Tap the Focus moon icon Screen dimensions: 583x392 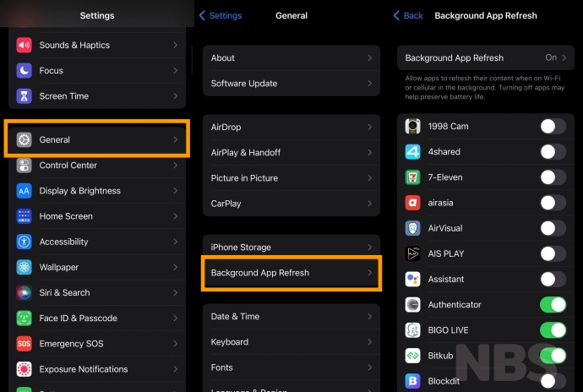[25, 70]
